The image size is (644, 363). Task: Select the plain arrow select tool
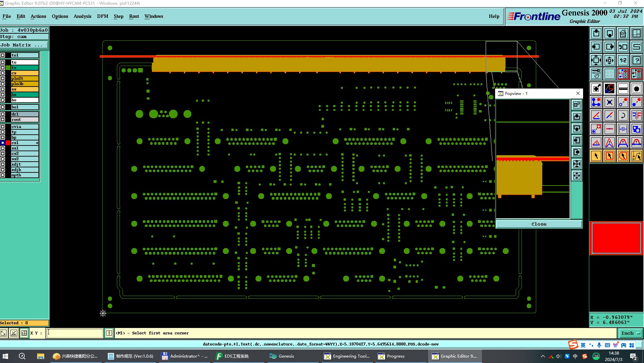(x=596, y=156)
